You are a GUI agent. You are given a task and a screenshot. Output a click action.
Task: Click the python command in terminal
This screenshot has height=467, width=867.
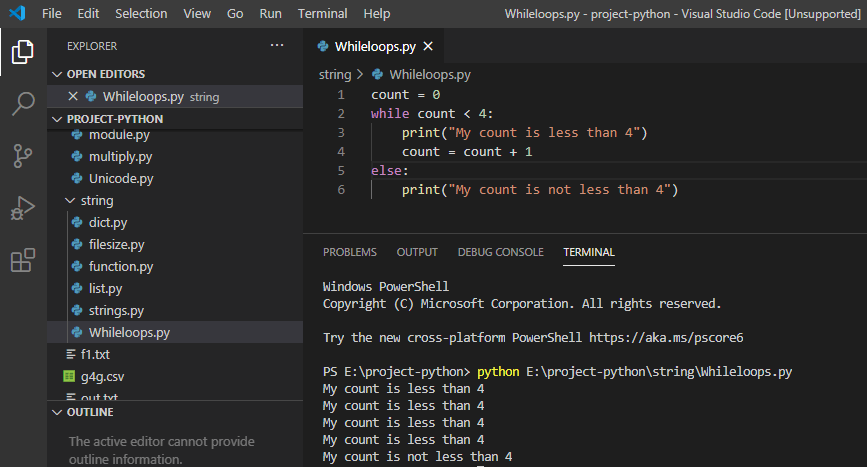click(x=498, y=371)
